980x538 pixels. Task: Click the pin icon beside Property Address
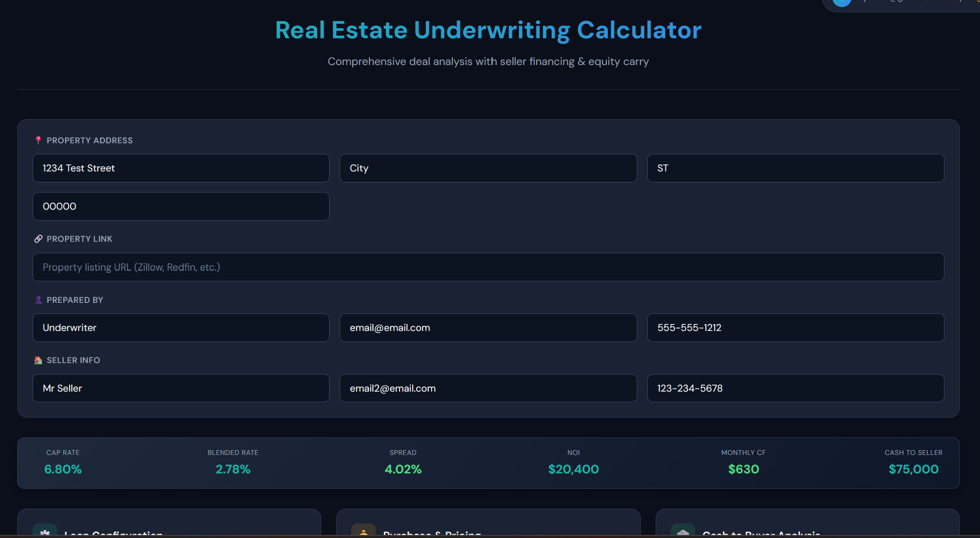(x=38, y=140)
